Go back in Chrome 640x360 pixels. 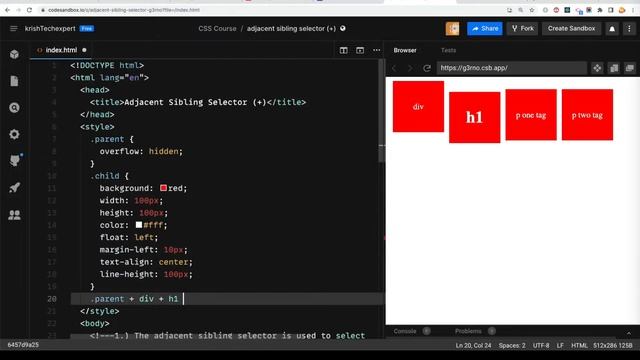pos(8,10)
